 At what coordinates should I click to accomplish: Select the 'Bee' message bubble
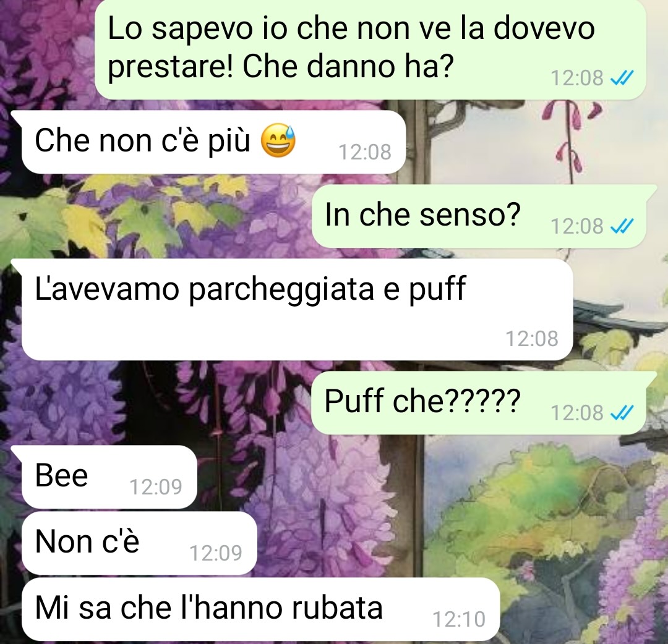109,477
